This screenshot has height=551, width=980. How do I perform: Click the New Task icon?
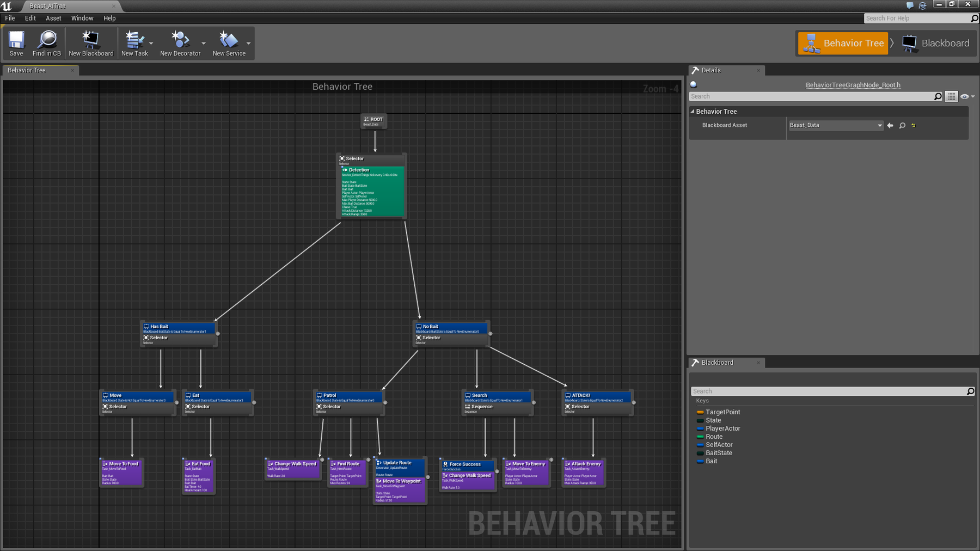pos(134,43)
